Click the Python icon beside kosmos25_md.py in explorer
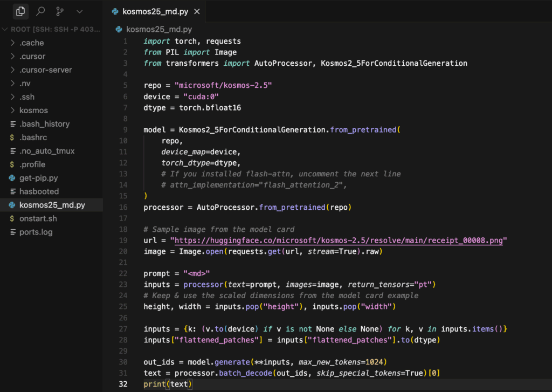The width and height of the screenshot is (552, 392). click(12, 205)
